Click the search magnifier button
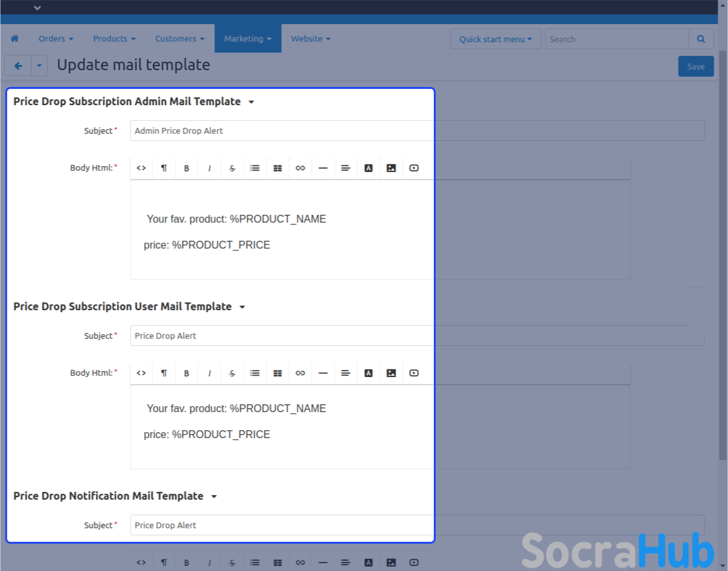The image size is (728, 571). pos(701,39)
